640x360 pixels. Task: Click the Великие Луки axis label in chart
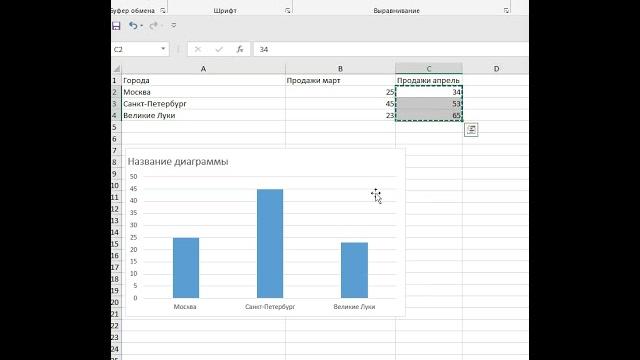click(x=354, y=307)
